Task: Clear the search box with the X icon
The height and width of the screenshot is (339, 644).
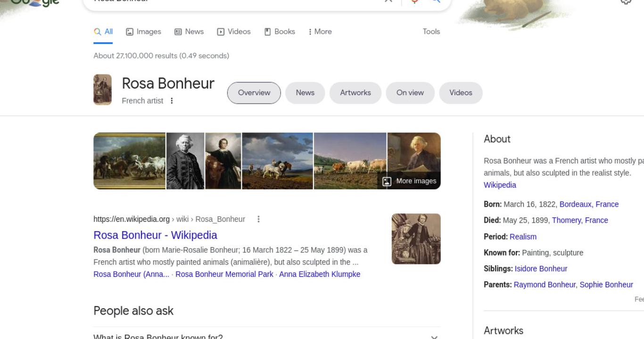Action: click(388, 1)
